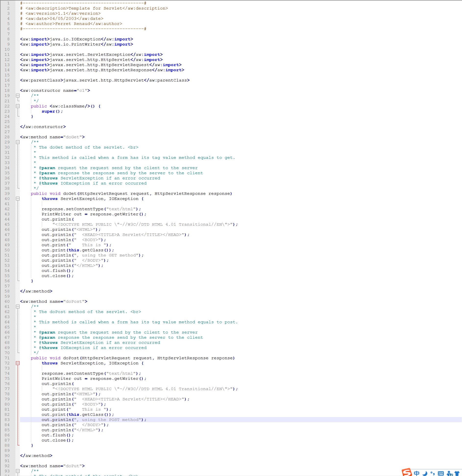Click 'response.setContentType' on line 74

click(x=91, y=373)
